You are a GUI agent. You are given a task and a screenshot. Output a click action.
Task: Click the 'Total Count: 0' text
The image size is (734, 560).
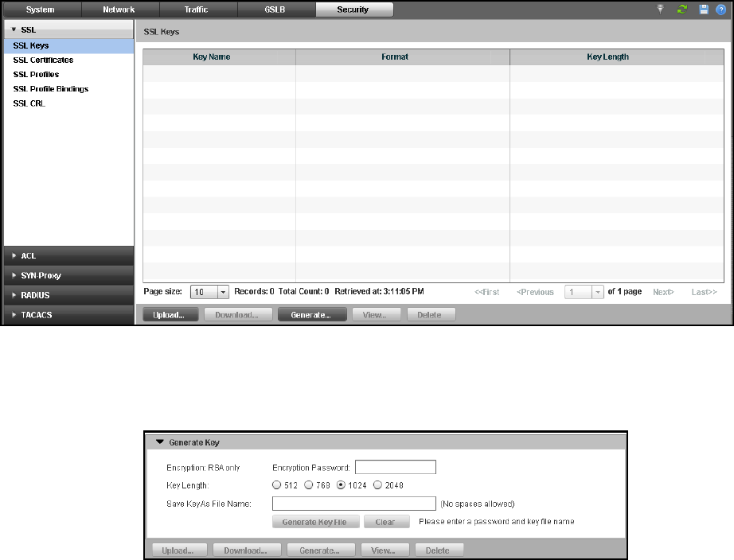click(x=303, y=291)
